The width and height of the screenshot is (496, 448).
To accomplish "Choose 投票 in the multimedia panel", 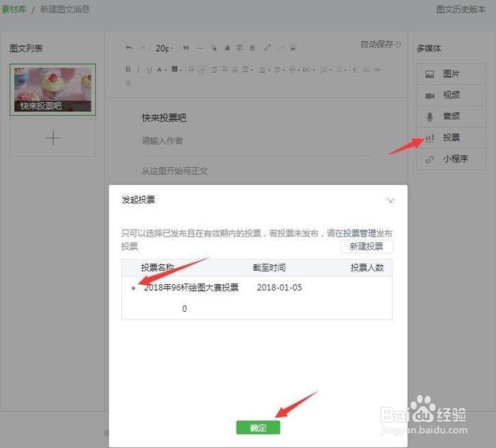I will pyautogui.click(x=451, y=138).
